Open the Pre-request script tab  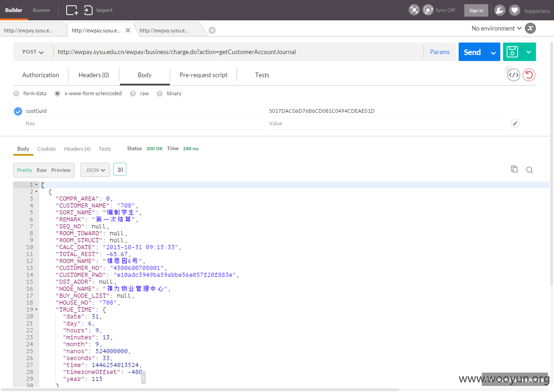pyautogui.click(x=204, y=75)
